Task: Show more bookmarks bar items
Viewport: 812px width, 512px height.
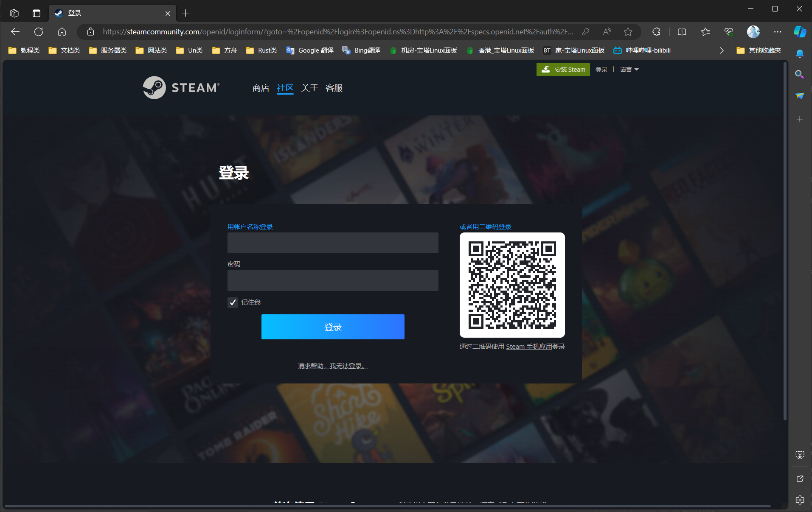Action: [x=722, y=50]
